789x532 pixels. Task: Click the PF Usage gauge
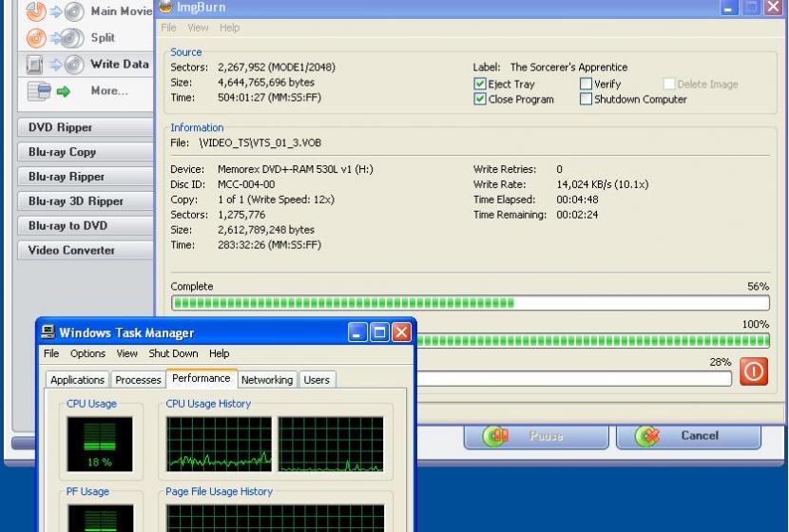click(x=101, y=518)
